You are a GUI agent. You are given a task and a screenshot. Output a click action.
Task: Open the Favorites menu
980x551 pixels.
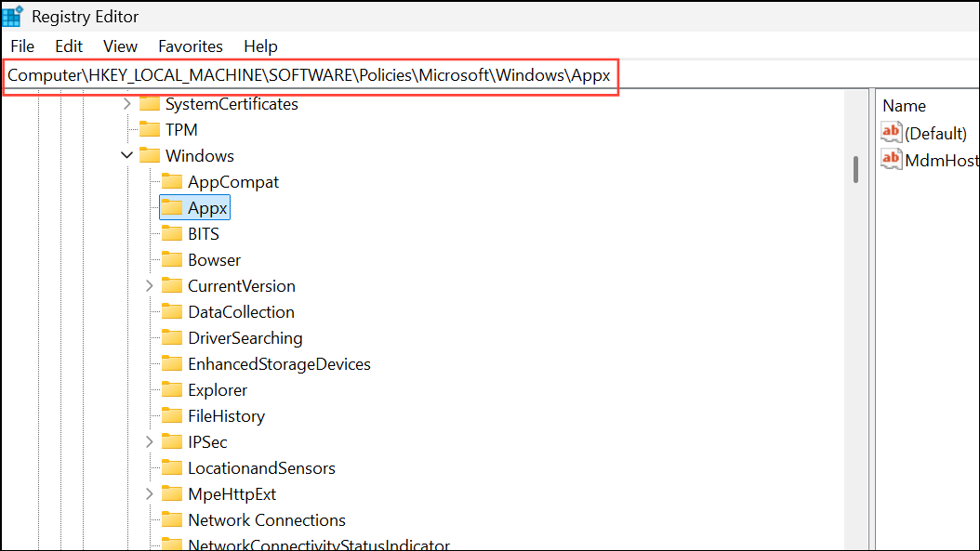(191, 46)
